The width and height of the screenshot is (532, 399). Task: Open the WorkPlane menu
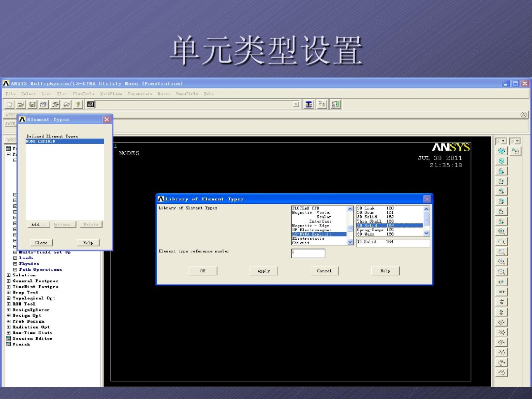click(111, 94)
